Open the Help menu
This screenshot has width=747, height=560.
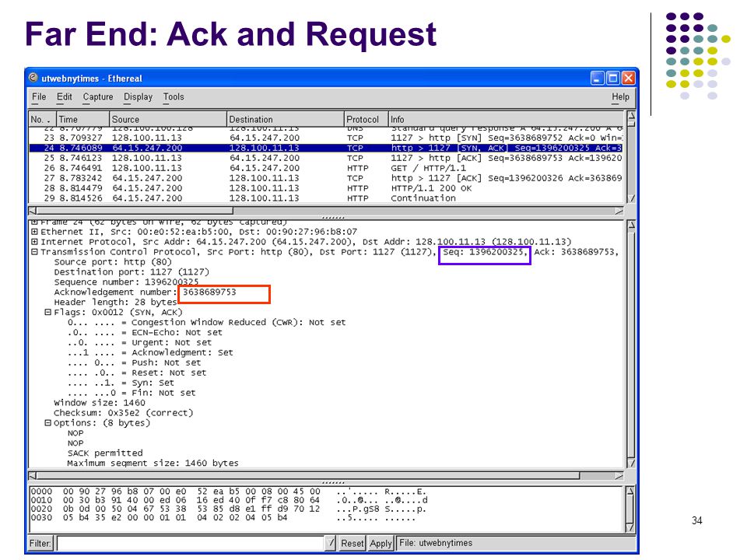(x=620, y=96)
